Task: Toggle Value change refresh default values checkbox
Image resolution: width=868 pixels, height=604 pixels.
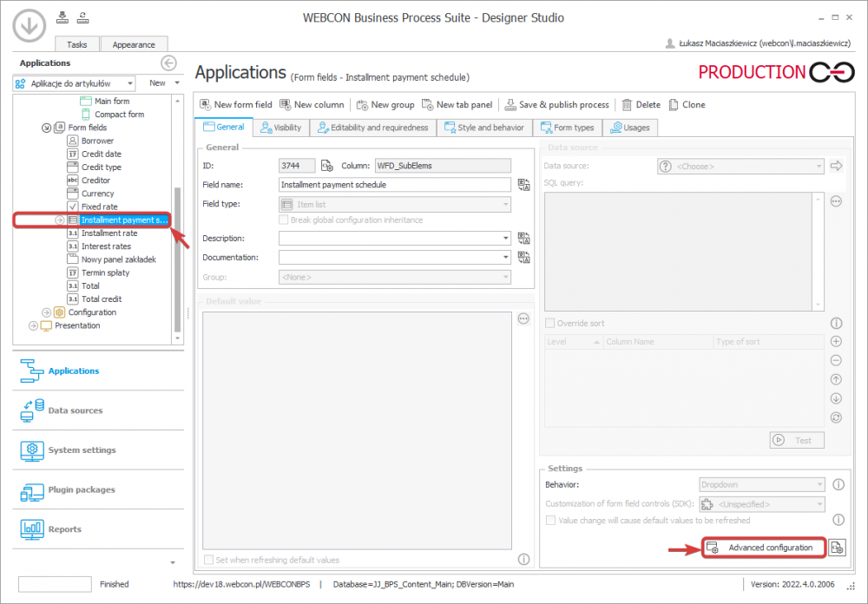Action: click(x=550, y=521)
